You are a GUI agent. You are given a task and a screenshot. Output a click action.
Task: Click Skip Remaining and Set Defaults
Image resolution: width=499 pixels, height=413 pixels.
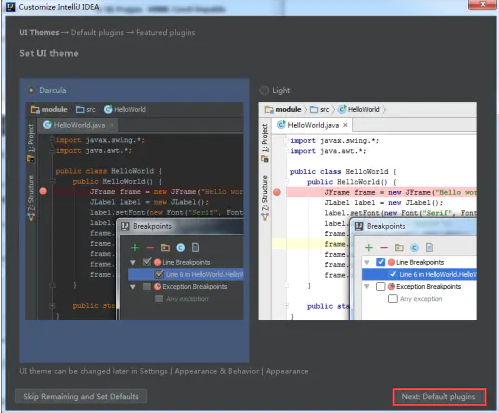click(81, 396)
